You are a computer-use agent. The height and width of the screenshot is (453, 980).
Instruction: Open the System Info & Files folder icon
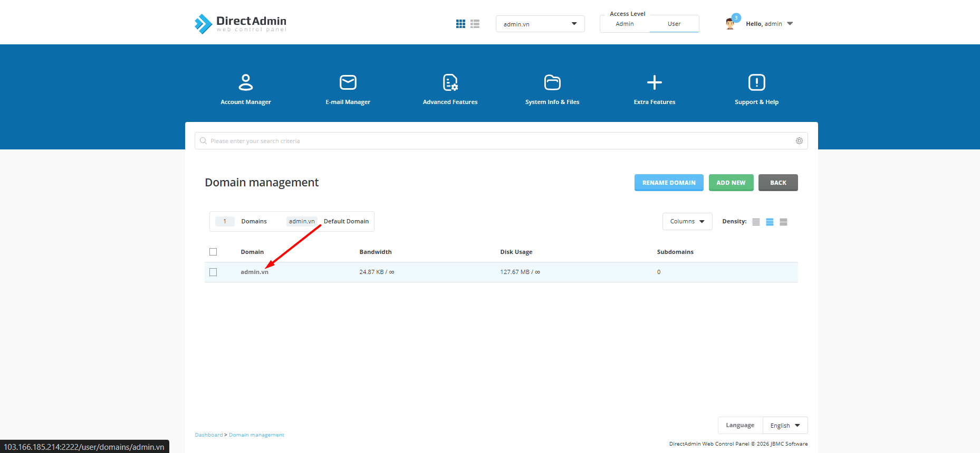[552, 83]
